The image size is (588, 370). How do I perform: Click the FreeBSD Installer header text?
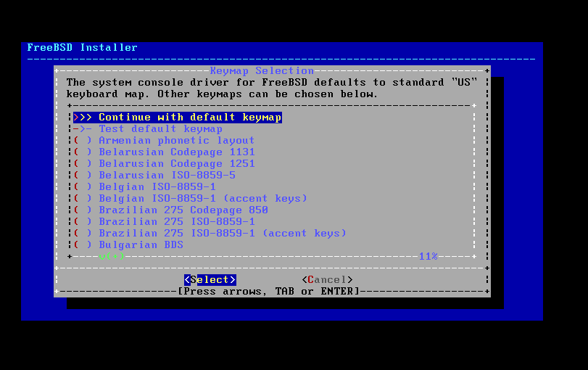[x=83, y=48]
